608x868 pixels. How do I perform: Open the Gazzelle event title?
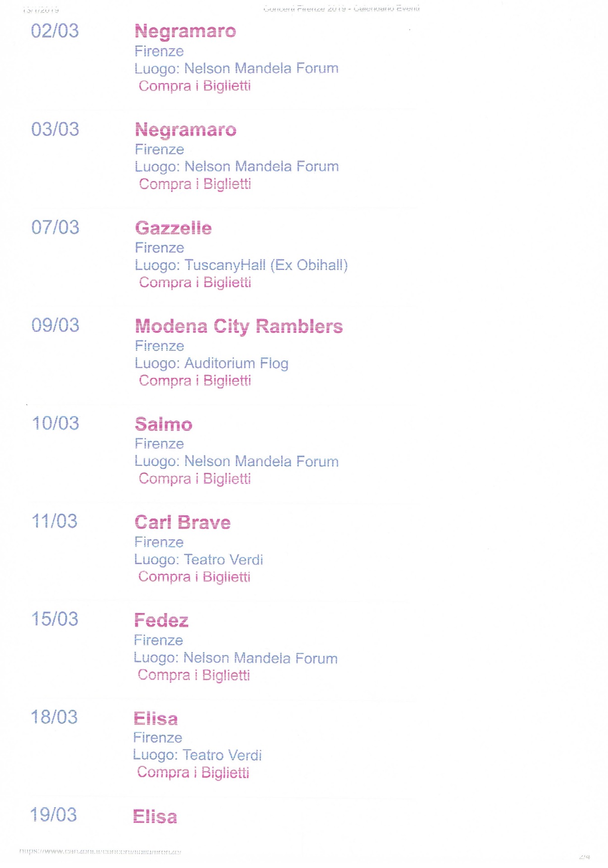point(173,228)
